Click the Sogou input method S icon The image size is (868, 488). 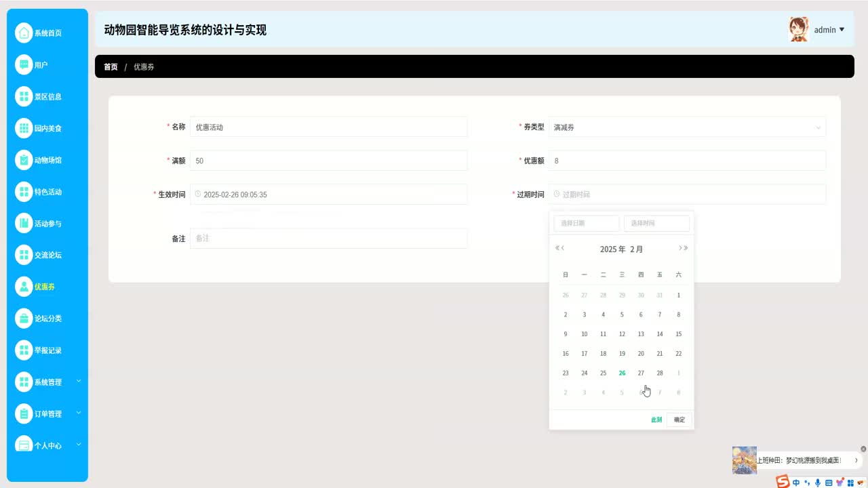click(783, 482)
